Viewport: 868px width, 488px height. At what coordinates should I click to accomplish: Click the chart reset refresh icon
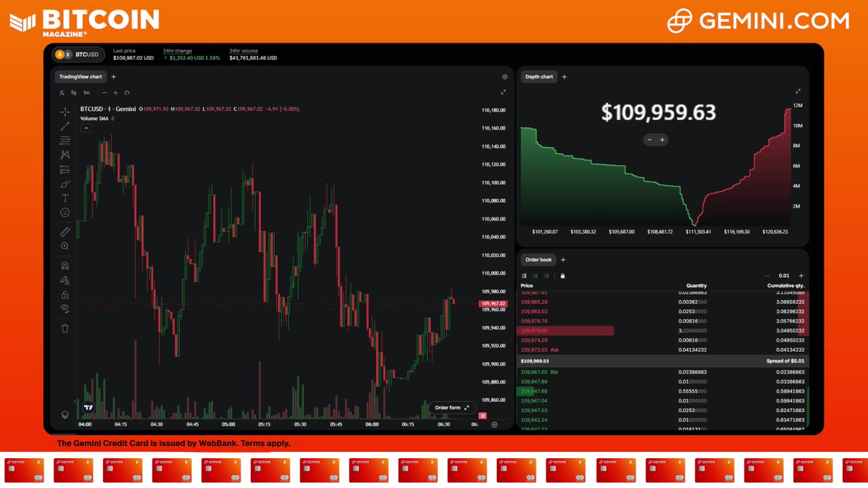(x=127, y=93)
